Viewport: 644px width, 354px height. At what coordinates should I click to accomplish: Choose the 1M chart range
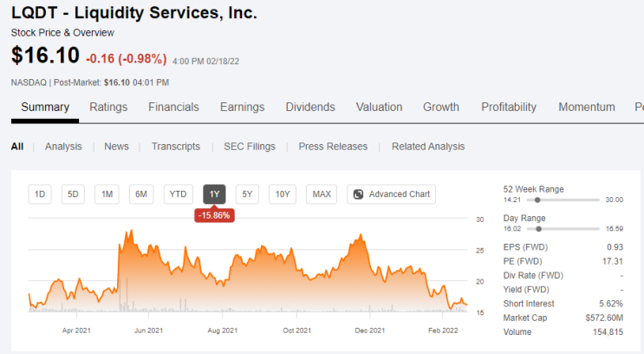(x=107, y=194)
